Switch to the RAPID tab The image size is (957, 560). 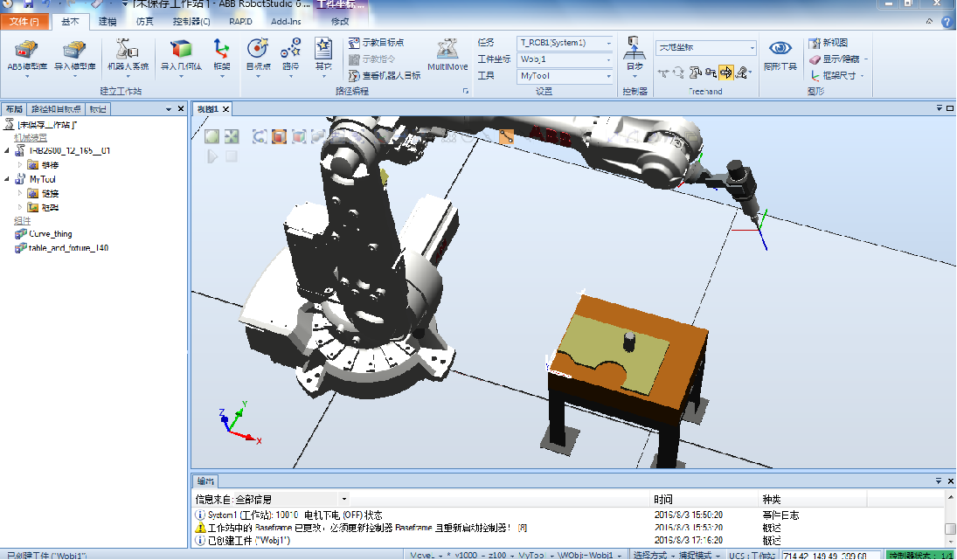click(240, 21)
